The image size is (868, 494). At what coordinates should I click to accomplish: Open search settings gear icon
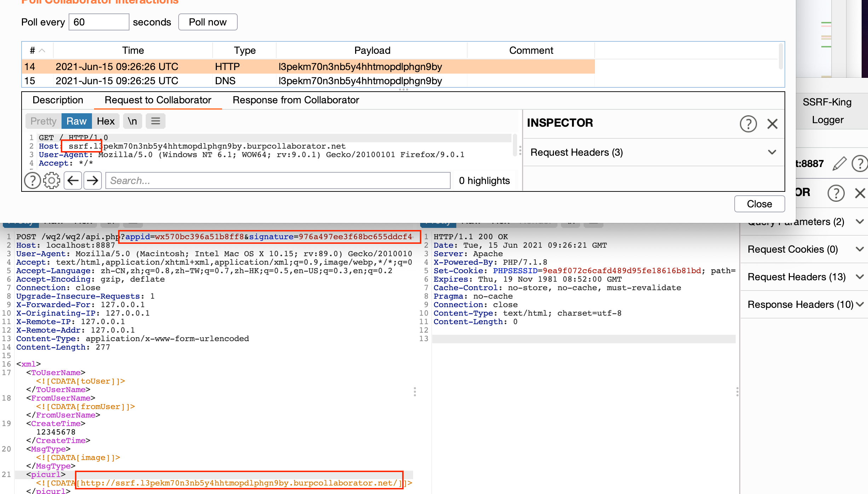coord(52,180)
